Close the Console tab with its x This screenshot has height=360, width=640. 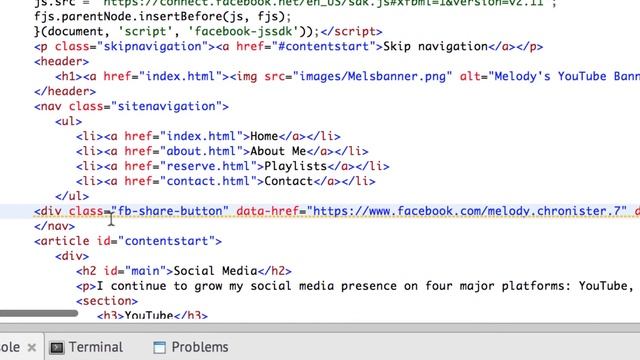(31, 348)
